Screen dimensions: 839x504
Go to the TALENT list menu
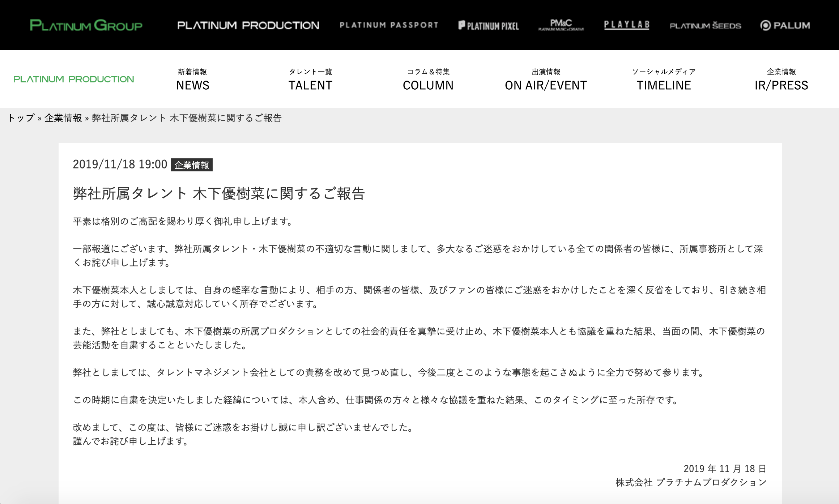click(x=310, y=80)
